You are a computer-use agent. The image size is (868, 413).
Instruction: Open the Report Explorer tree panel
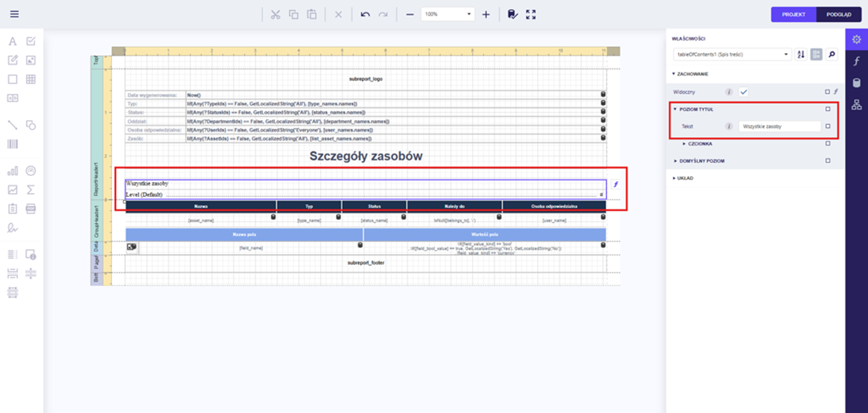point(857,105)
